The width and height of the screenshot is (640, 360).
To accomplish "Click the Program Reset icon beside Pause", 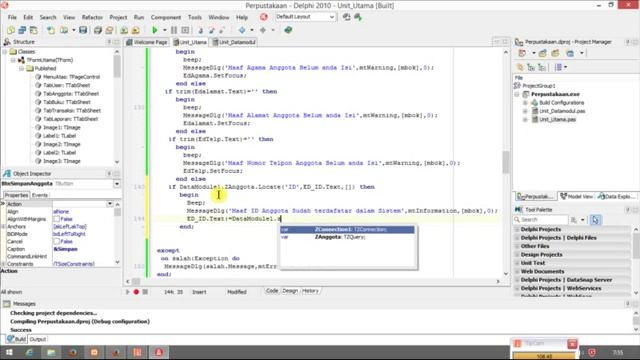I will click(x=185, y=30).
